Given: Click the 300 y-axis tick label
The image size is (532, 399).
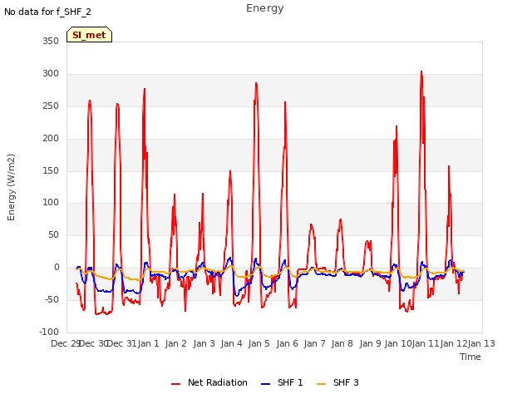Looking at the screenshot, I should click(51, 74).
